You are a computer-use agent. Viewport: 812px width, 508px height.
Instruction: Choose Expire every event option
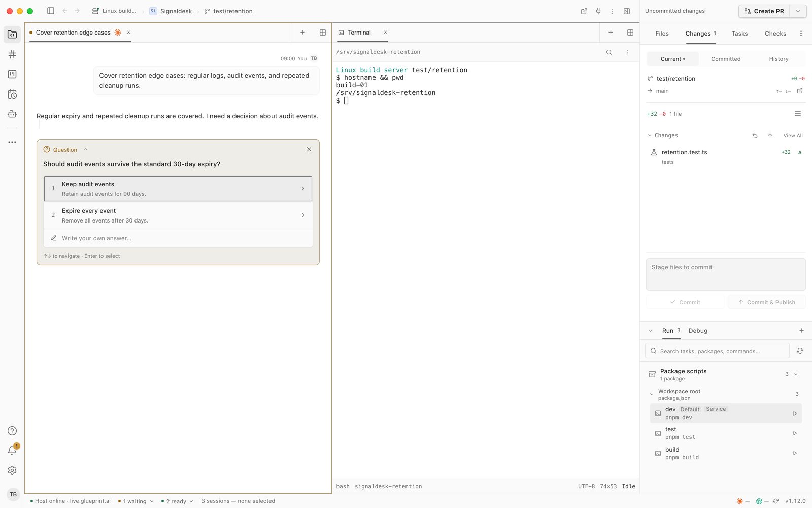click(178, 215)
